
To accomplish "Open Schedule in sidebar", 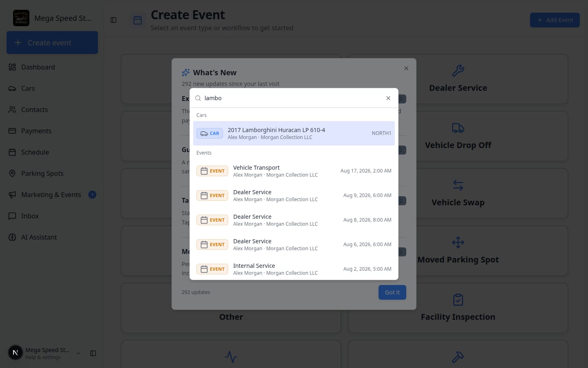I will 52,152.
